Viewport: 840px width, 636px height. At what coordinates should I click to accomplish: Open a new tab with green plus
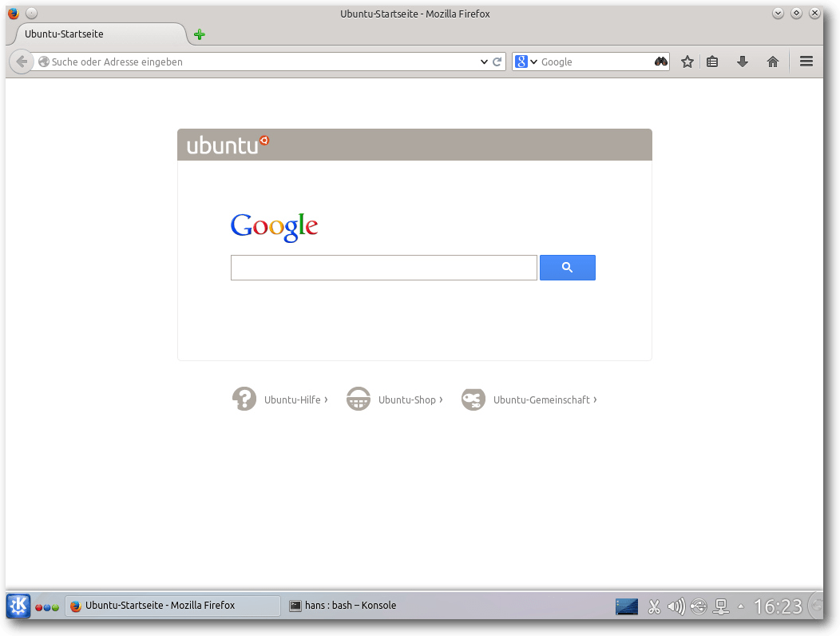(200, 35)
